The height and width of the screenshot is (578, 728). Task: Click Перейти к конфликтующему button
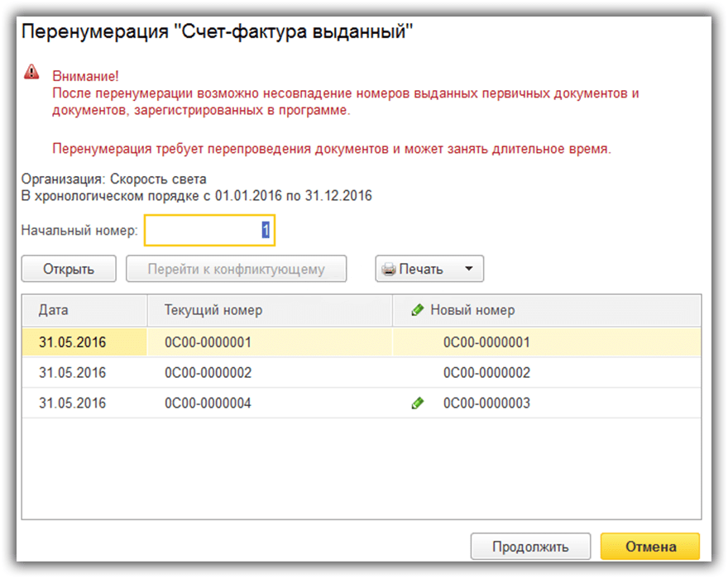point(236,269)
